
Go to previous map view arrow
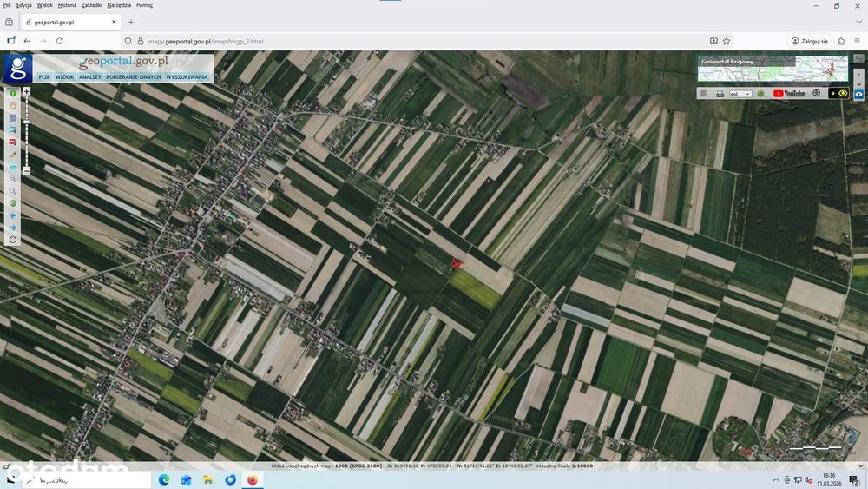(13, 215)
